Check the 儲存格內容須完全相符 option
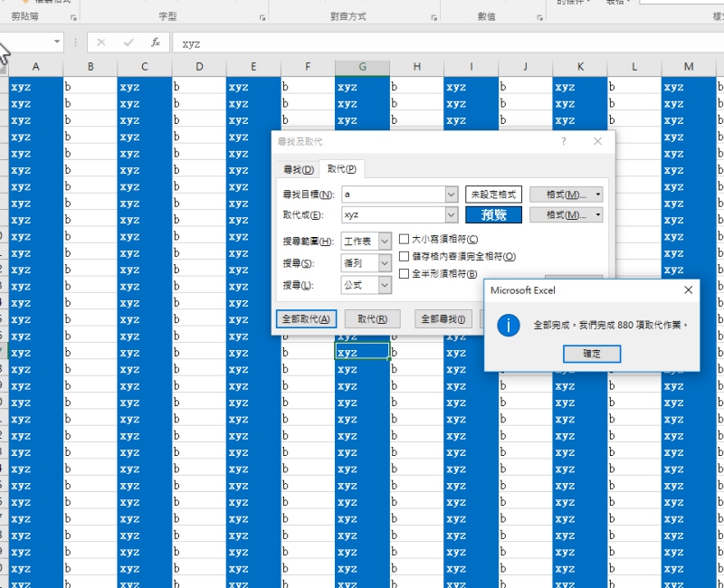Viewport: 724px width, 588px height. 405,256
